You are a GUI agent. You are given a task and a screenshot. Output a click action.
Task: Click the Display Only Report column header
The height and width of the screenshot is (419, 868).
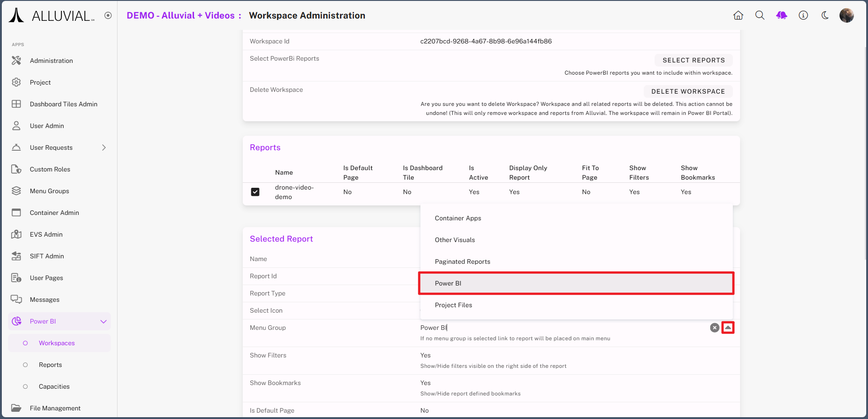click(x=528, y=172)
